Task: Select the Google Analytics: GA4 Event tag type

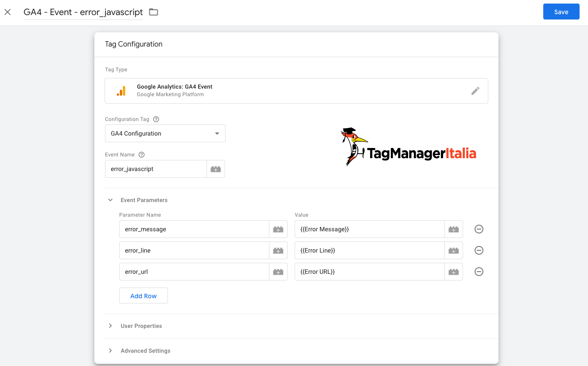Action: (296, 91)
